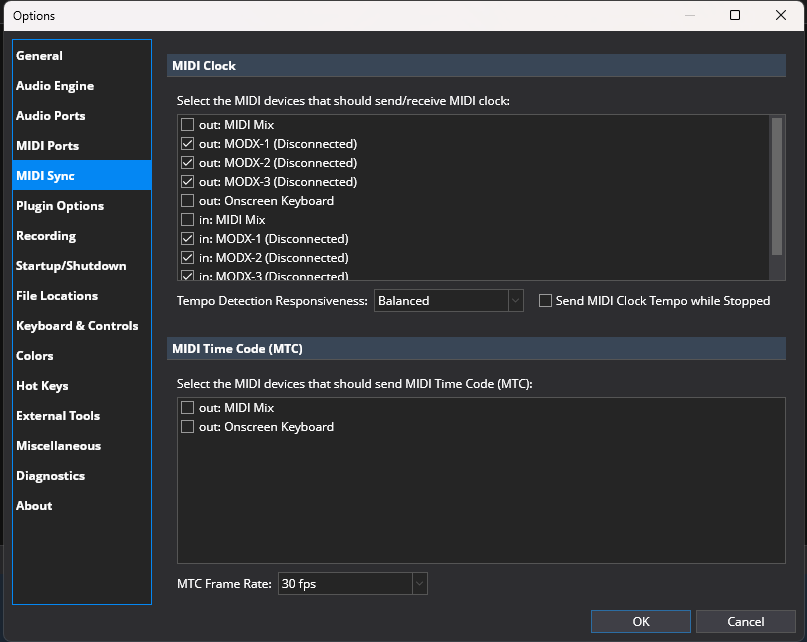Open the General options page

pyautogui.click(x=40, y=56)
